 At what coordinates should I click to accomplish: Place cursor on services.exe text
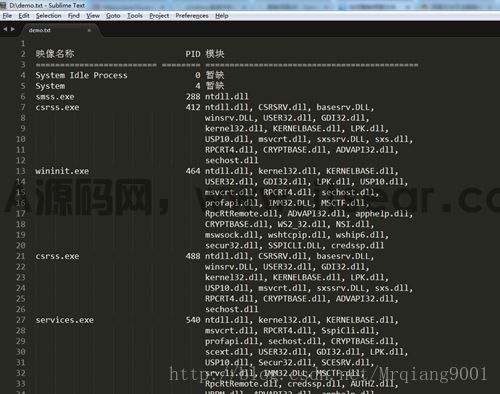65,320
